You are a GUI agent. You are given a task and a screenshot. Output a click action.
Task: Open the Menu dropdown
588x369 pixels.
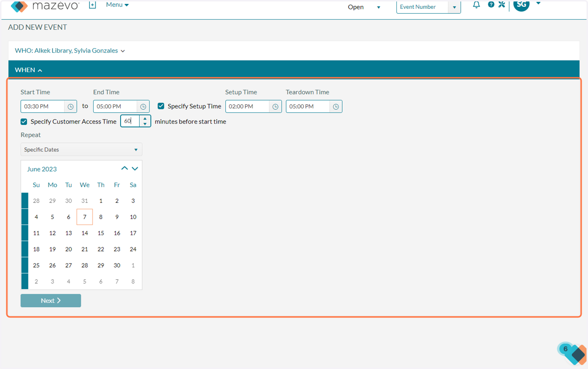pyautogui.click(x=117, y=5)
